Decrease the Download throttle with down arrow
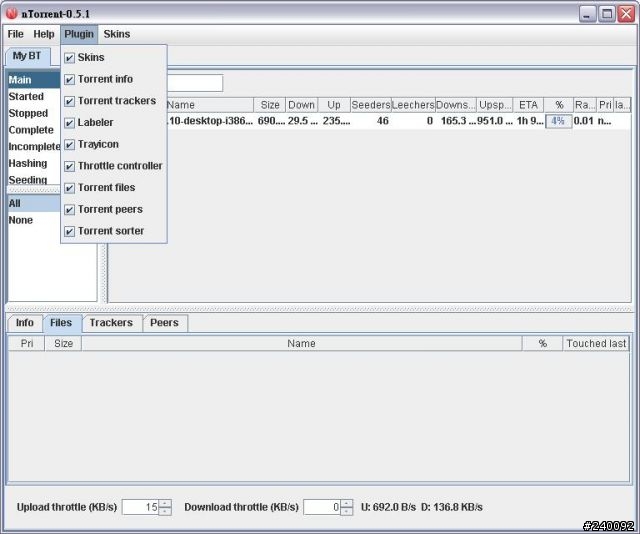 [347, 512]
